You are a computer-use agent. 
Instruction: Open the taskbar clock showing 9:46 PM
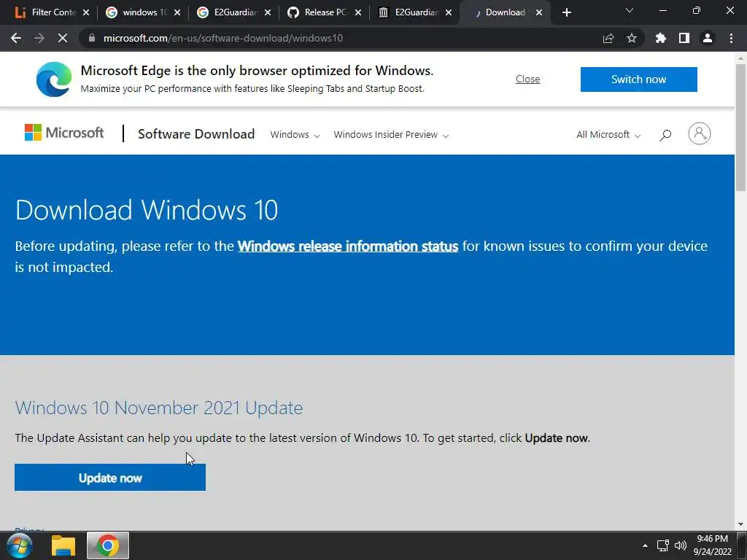[712, 545]
